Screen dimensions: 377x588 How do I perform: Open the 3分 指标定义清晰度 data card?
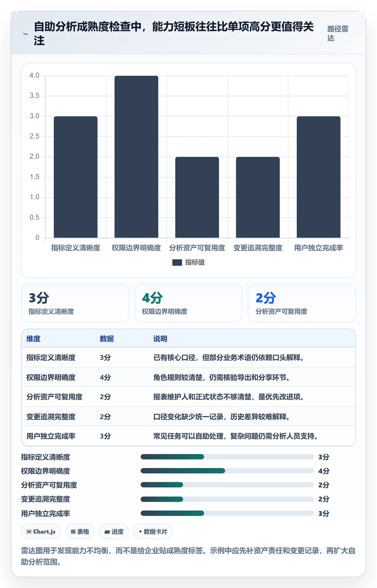[x=75, y=303]
